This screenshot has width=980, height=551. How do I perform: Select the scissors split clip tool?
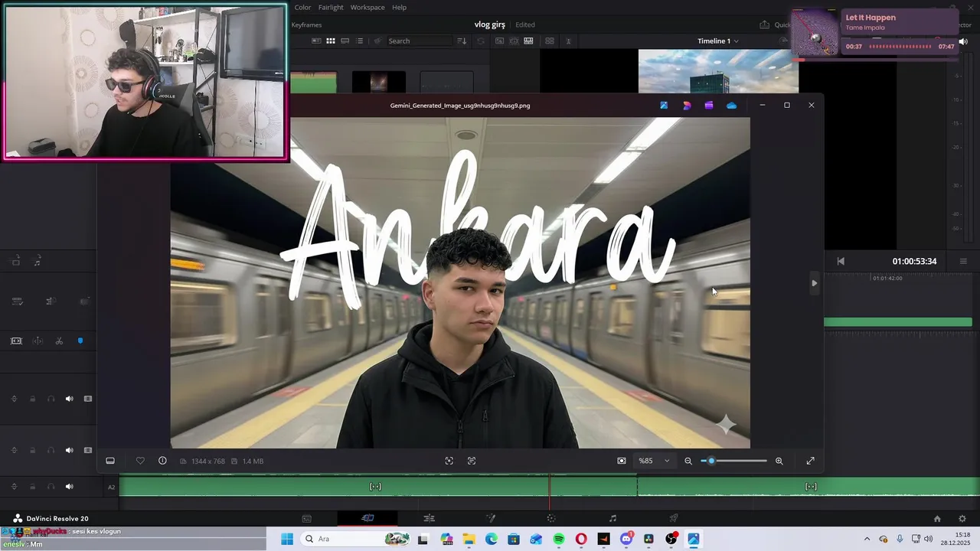click(x=59, y=341)
